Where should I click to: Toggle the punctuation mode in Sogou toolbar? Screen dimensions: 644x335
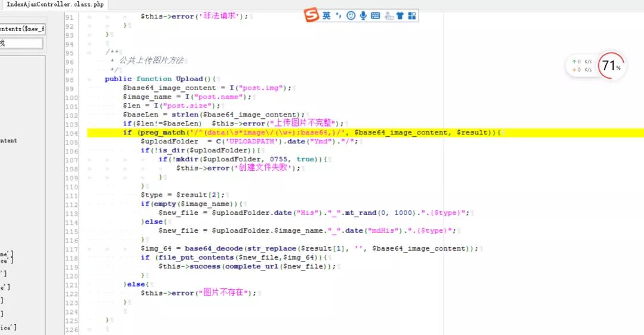click(338, 16)
